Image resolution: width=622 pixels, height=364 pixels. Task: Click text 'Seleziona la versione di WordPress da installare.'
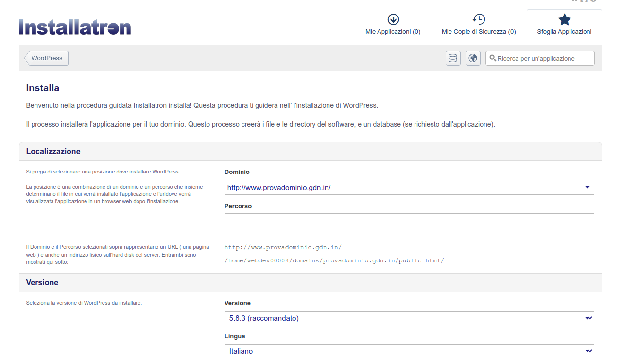[x=84, y=303]
